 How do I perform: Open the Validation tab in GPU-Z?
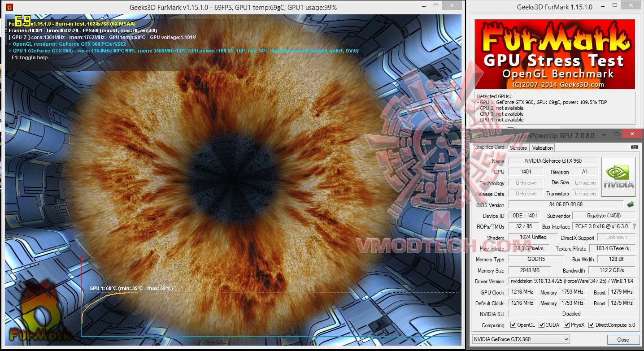coord(542,148)
